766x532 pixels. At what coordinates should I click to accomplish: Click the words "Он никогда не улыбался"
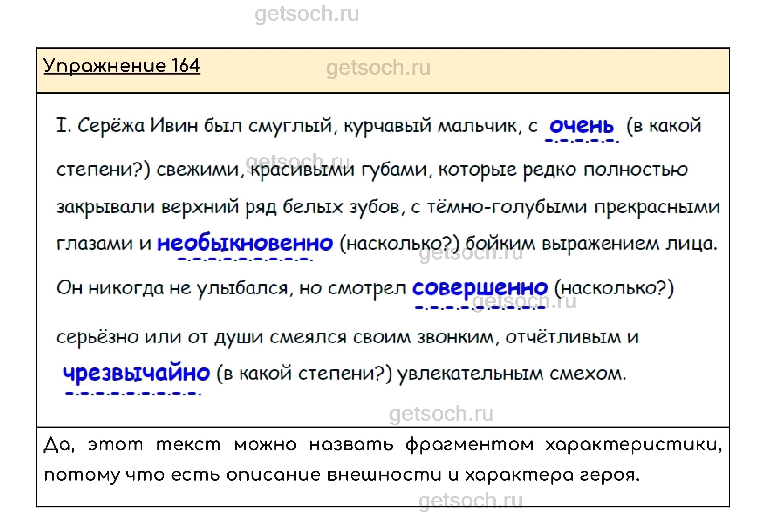(x=172, y=288)
